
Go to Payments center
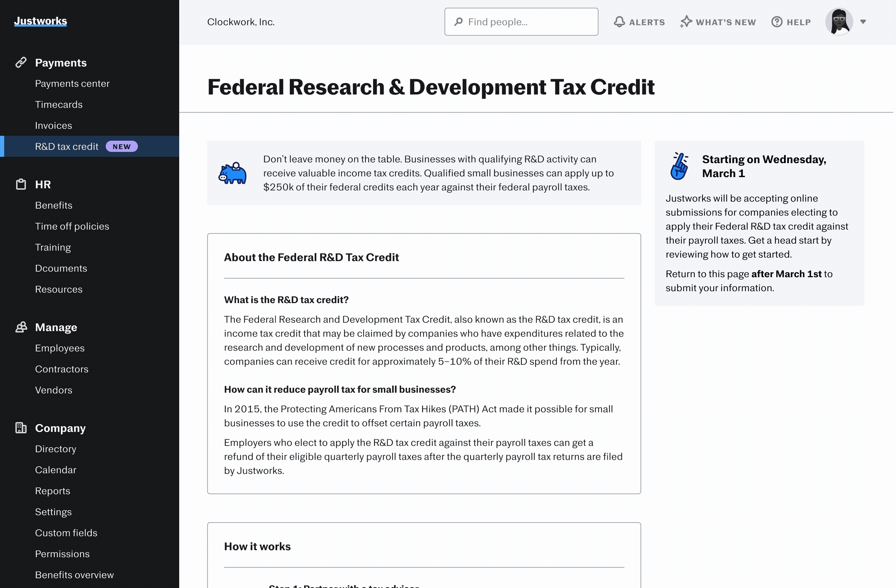pos(72,84)
